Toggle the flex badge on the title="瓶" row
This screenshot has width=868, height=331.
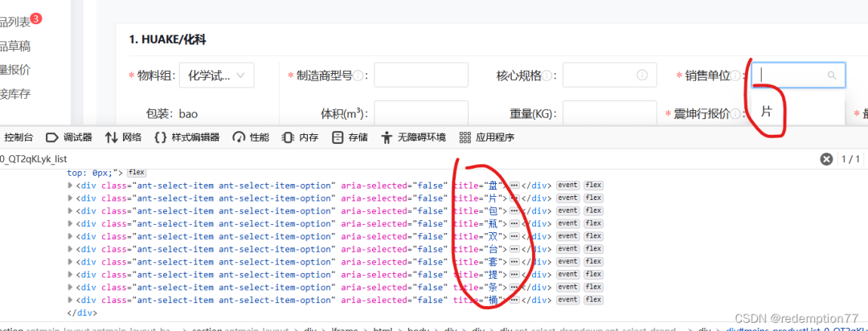[x=593, y=223]
